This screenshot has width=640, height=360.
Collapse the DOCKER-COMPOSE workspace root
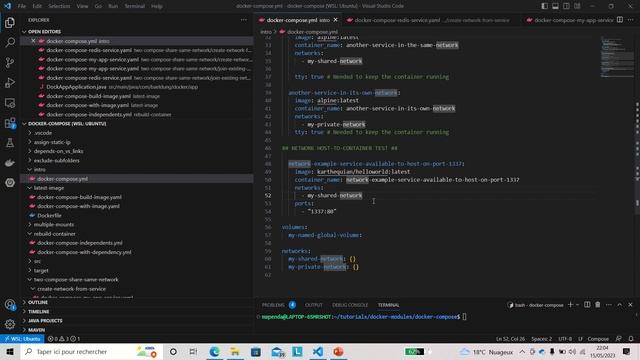[24, 124]
